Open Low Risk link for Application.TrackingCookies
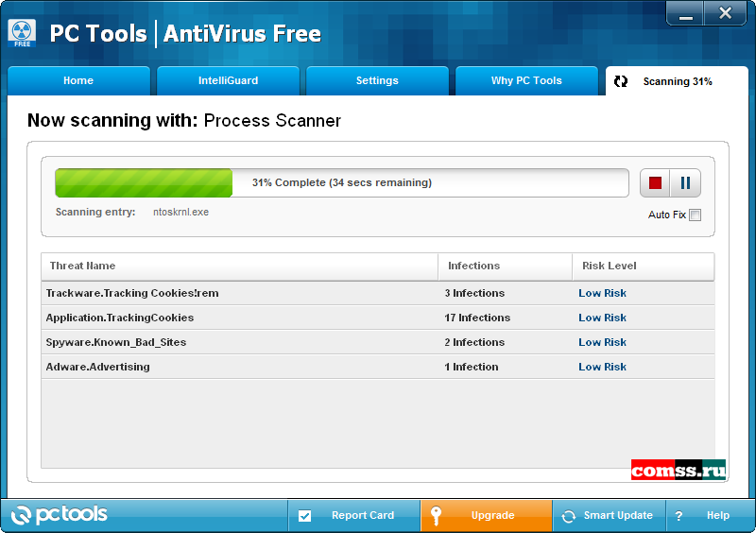 pyautogui.click(x=602, y=318)
